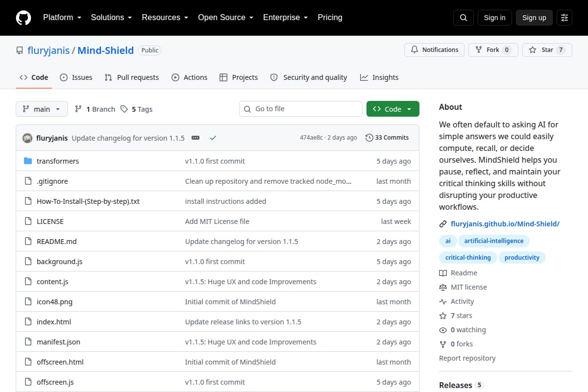Click the pulse icon beside Activity
Viewport: 588px width, 392px height.
click(443, 301)
